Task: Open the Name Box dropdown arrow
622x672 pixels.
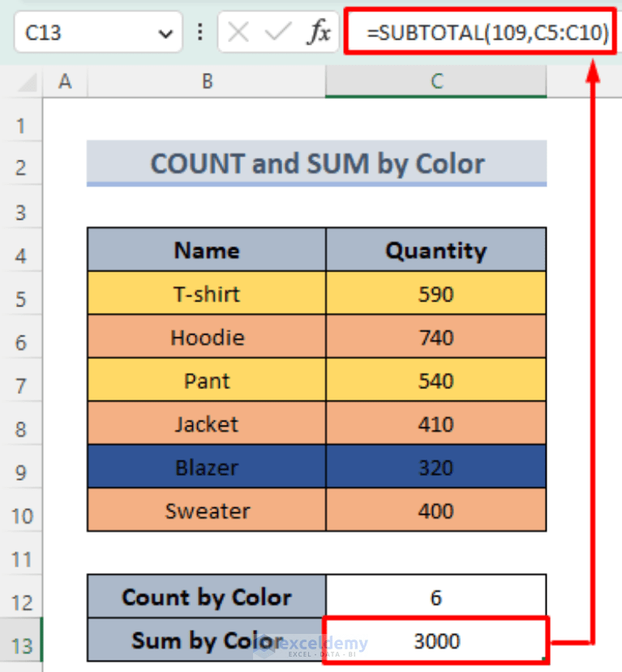Action: click(165, 33)
